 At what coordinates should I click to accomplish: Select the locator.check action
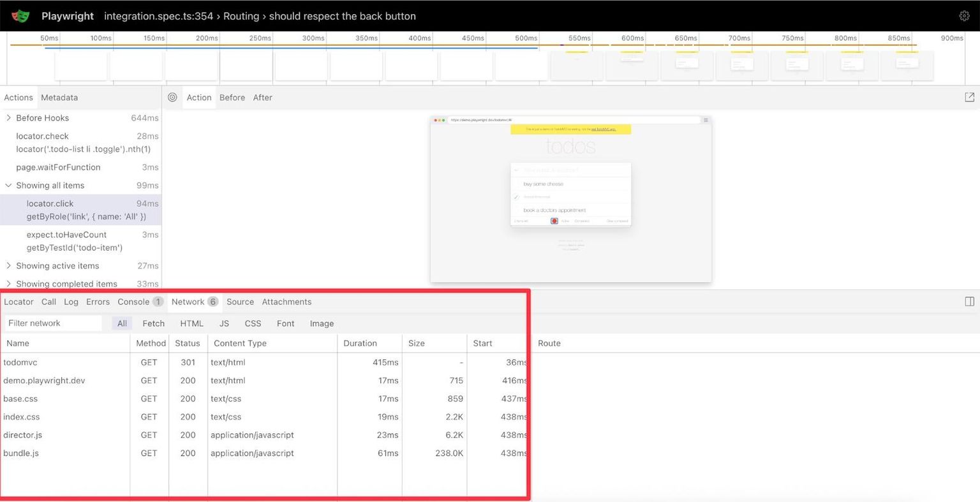click(x=80, y=143)
